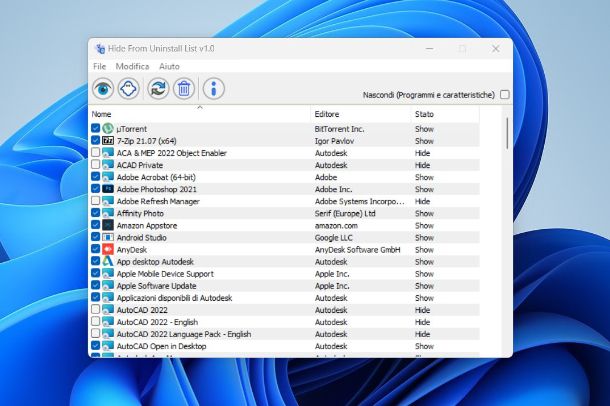610x406 pixels.
Task: Click the info toolbar icon
Action: [214, 88]
